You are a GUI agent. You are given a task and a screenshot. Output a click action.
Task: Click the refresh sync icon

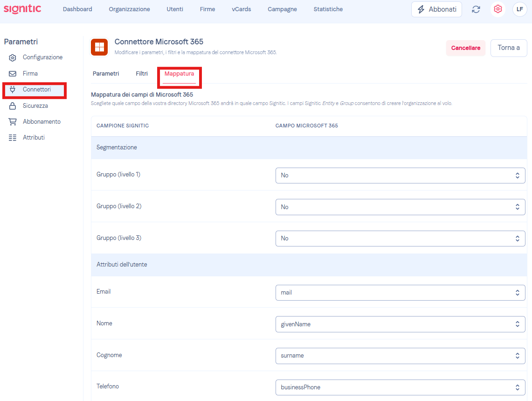pos(476,9)
